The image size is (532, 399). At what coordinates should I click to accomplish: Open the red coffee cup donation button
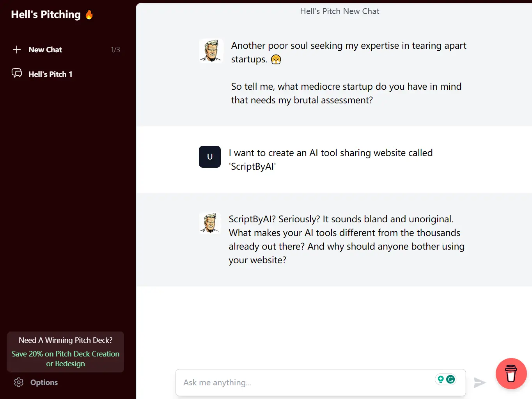tap(511, 374)
